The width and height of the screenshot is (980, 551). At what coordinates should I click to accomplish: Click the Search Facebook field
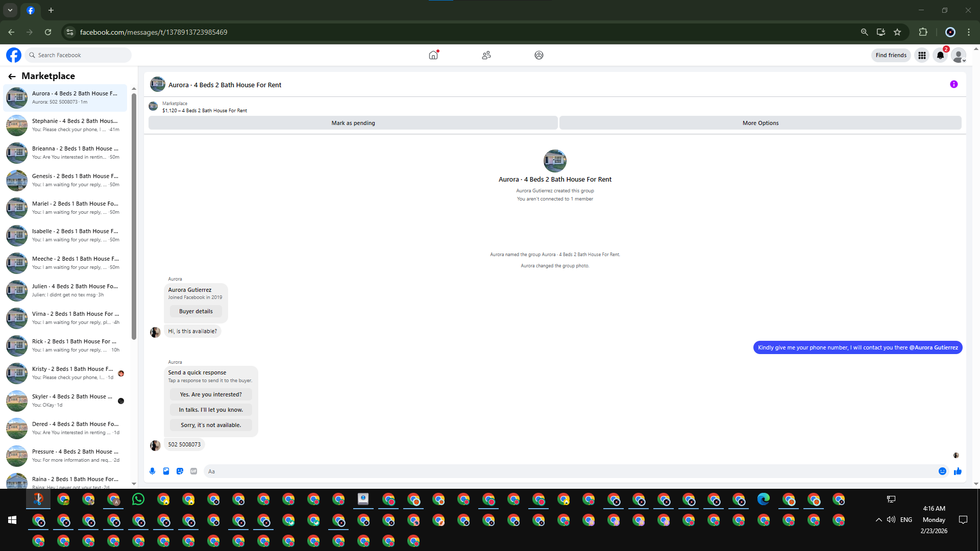(x=79, y=55)
